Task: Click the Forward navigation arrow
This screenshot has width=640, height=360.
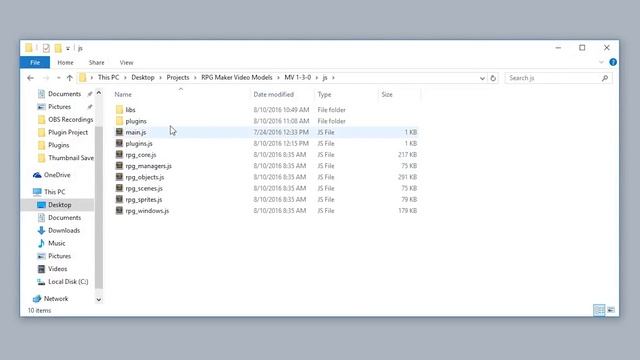Action: [x=46, y=78]
